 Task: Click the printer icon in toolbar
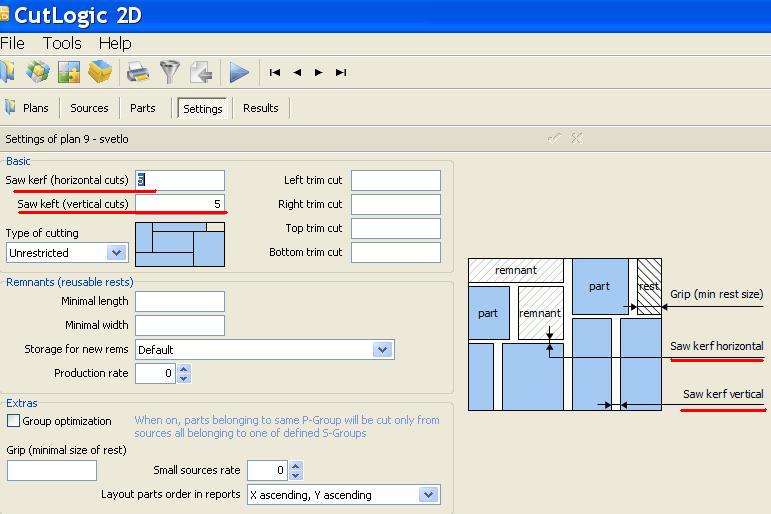138,72
